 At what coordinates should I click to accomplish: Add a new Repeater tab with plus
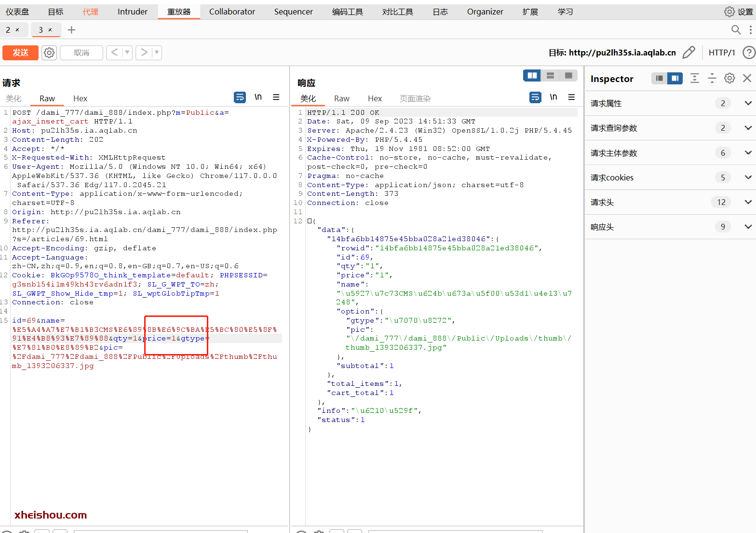[x=71, y=30]
